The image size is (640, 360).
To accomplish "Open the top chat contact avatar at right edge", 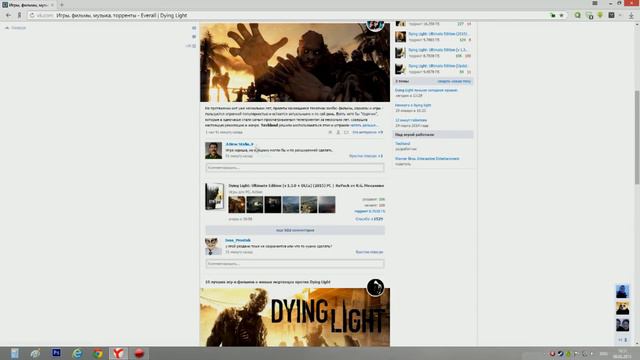I will (x=622, y=291).
